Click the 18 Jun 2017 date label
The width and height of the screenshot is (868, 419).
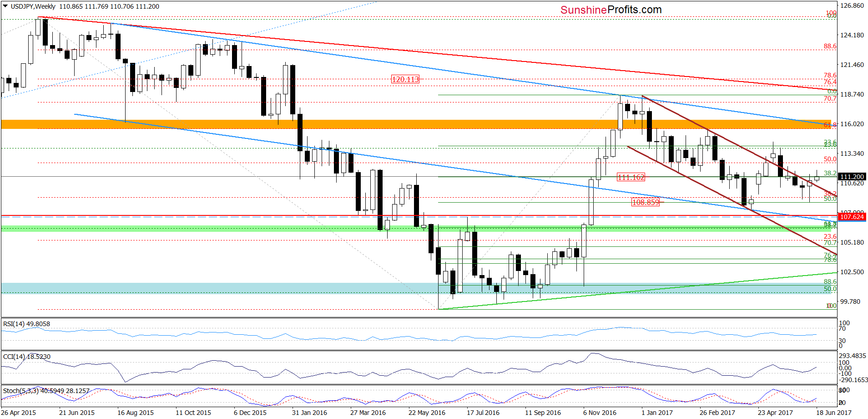(x=834, y=413)
